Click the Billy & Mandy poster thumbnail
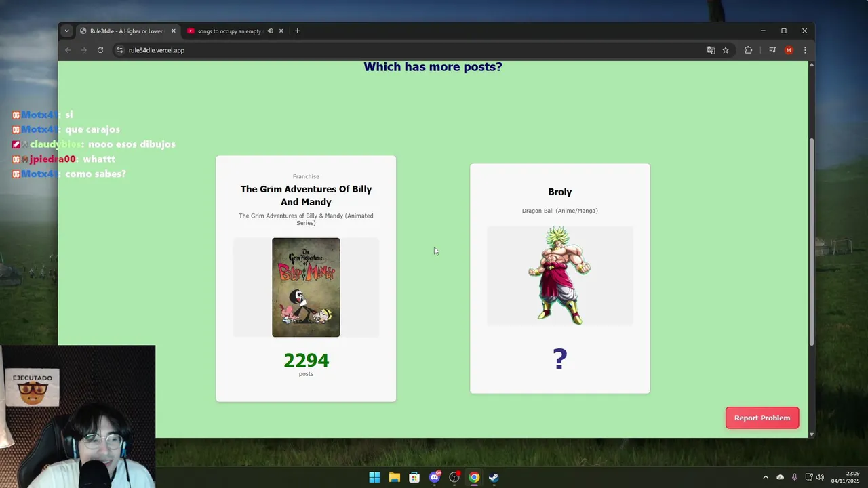 (x=306, y=287)
